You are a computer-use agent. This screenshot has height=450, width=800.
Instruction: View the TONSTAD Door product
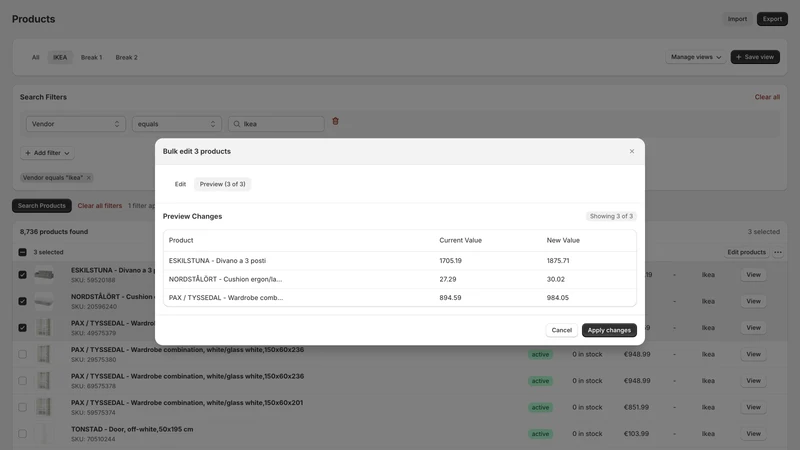tap(753, 434)
